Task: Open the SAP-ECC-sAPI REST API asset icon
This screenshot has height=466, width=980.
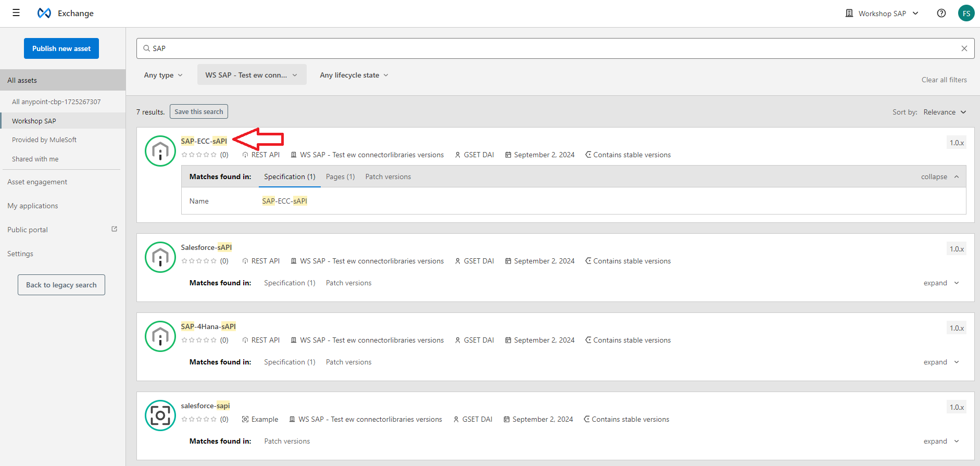Action: (x=160, y=151)
